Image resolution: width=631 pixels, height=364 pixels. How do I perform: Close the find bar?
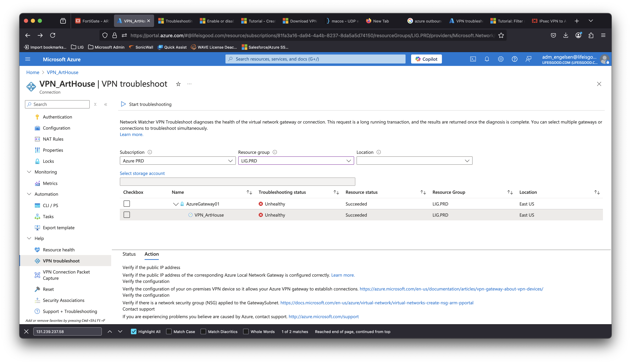tap(26, 331)
